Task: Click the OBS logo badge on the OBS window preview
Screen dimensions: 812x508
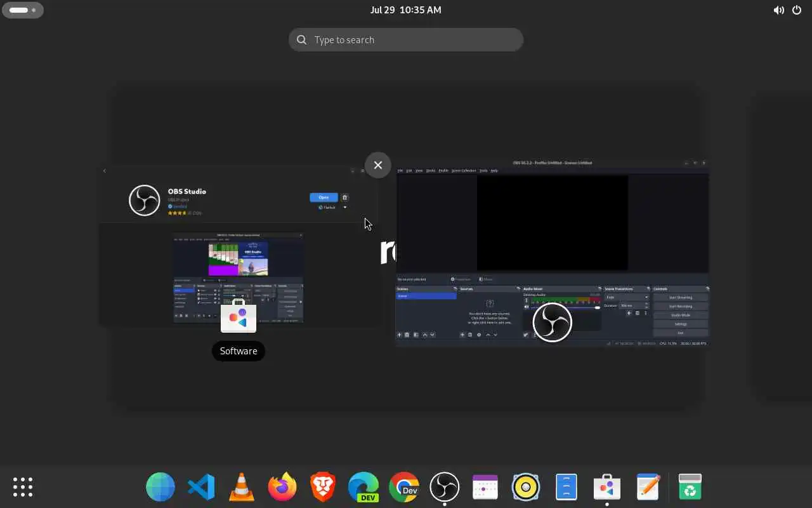Action: point(552,322)
